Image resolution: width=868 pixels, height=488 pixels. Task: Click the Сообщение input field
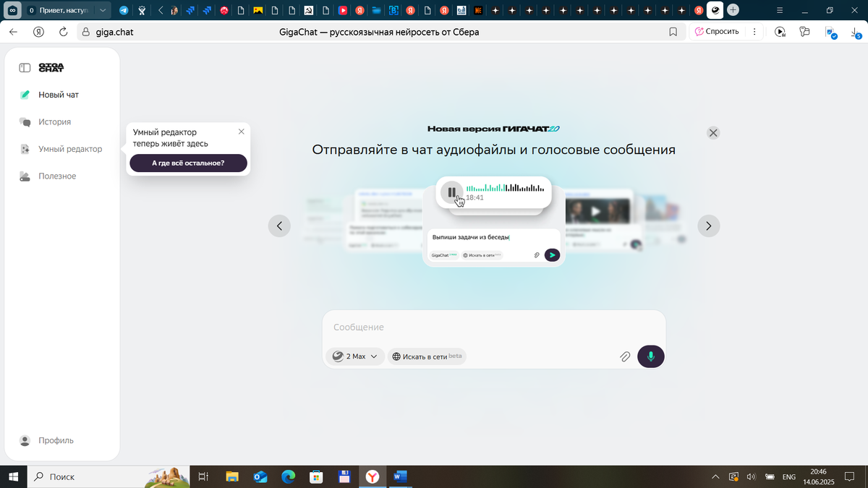(x=493, y=328)
